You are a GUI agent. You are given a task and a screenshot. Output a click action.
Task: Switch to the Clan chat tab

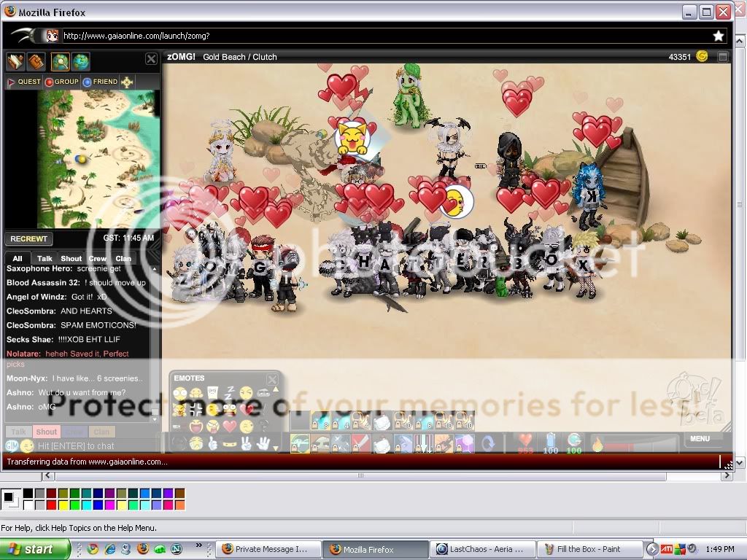(x=123, y=258)
